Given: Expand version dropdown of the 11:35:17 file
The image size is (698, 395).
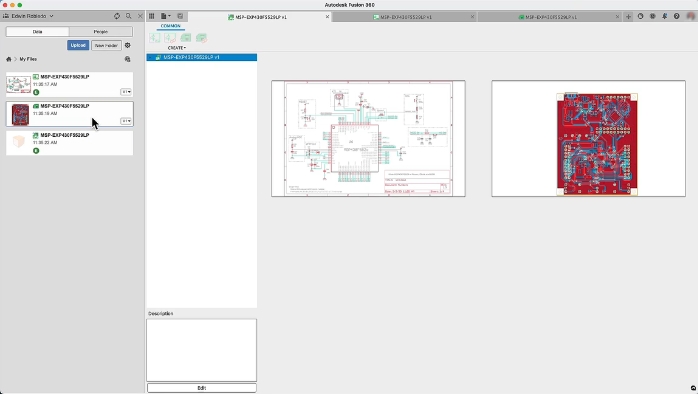Looking at the screenshot, I should (x=126, y=92).
